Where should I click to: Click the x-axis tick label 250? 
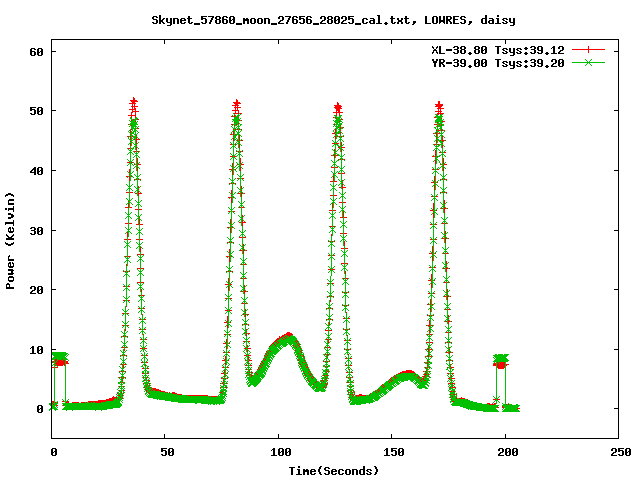pyautogui.click(x=620, y=452)
